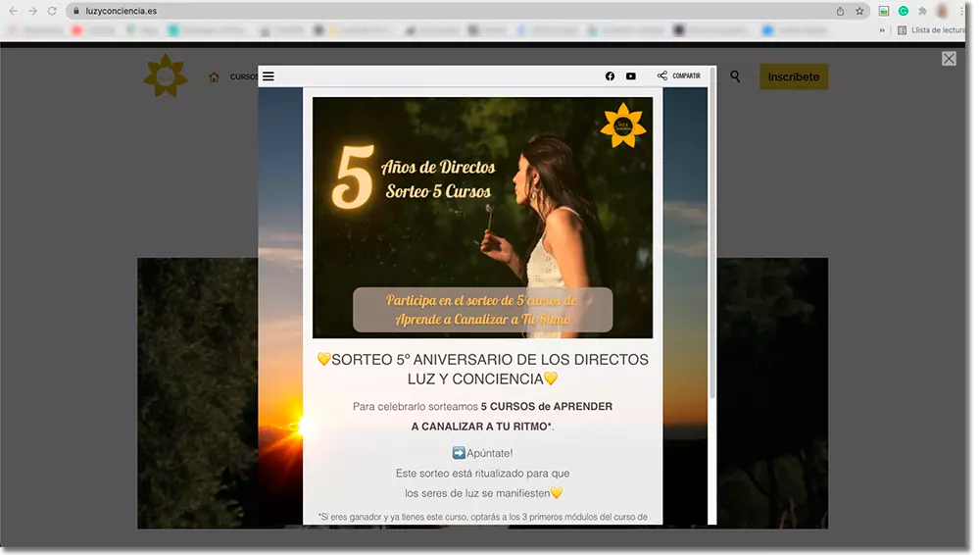
Task: Click the SORTEO 5º ANIVERSARIO heading
Action: pyautogui.click(x=482, y=369)
